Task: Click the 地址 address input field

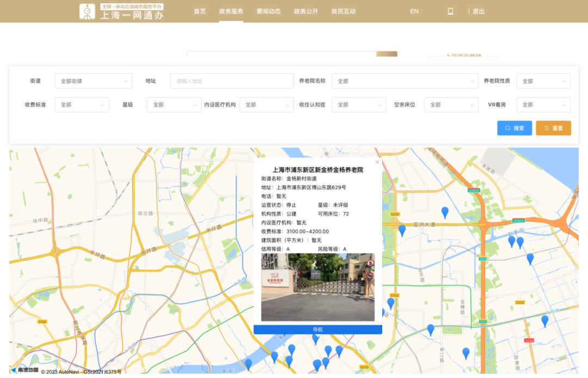Action: (231, 80)
